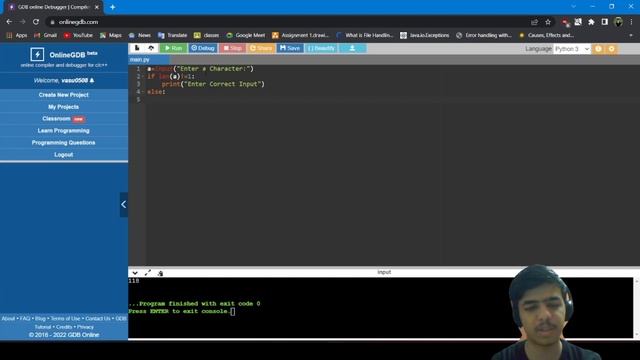Place cursor on empty line 5 of editor

coord(392,100)
